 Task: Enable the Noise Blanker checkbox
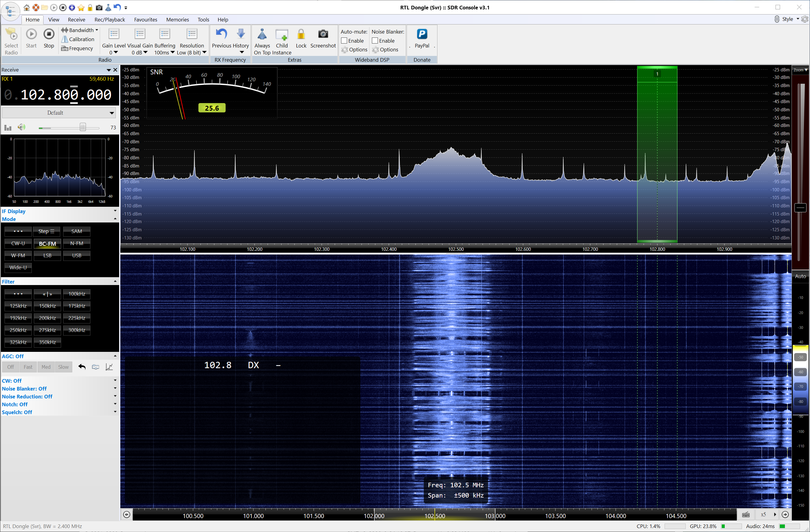click(x=375, y=41)
